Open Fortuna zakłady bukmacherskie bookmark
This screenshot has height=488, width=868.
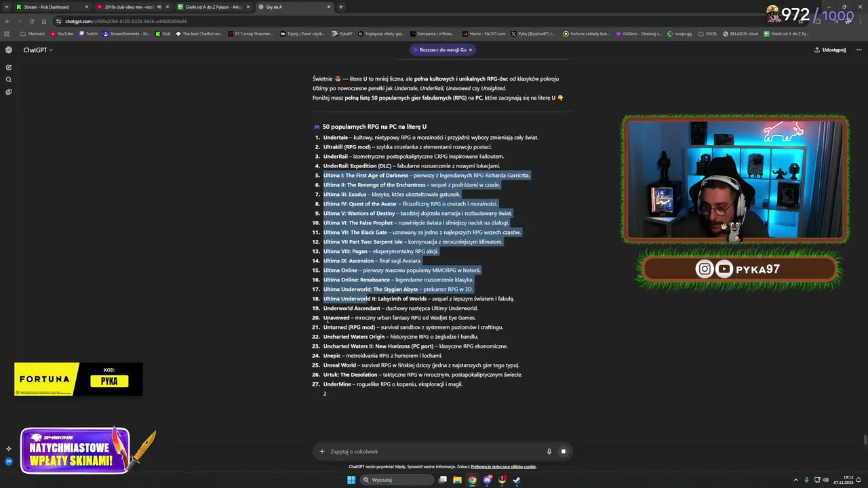pos(587,33)
